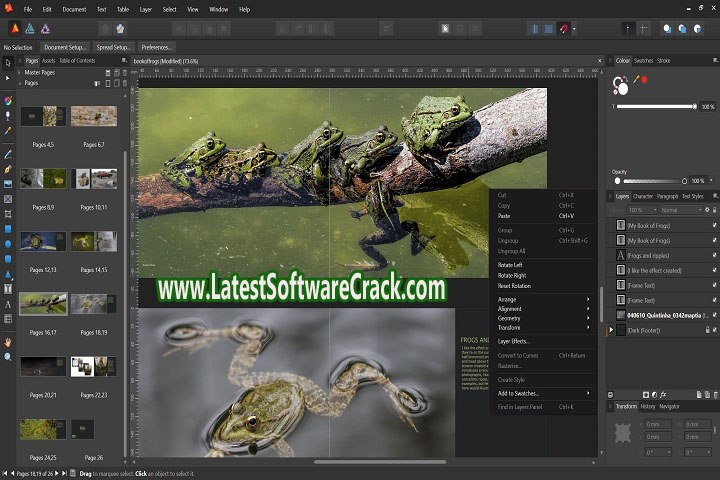Screen dimensions: 720x480
Task: Click the Document Setup... button
Action: [66, 47]
